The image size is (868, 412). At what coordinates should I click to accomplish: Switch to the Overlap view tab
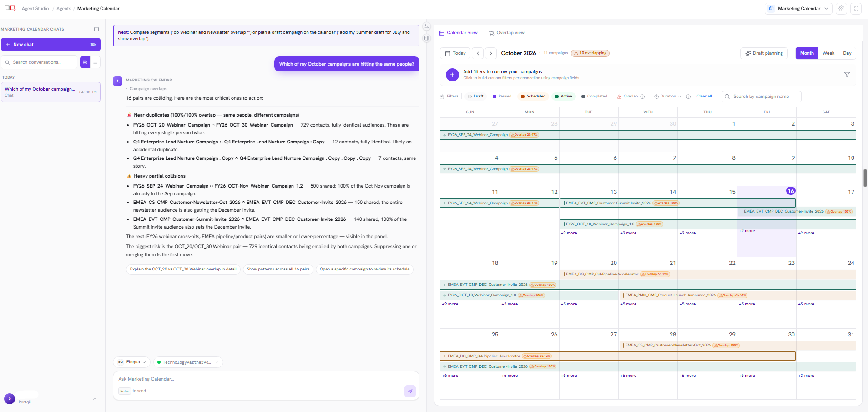tap(506, 33)
